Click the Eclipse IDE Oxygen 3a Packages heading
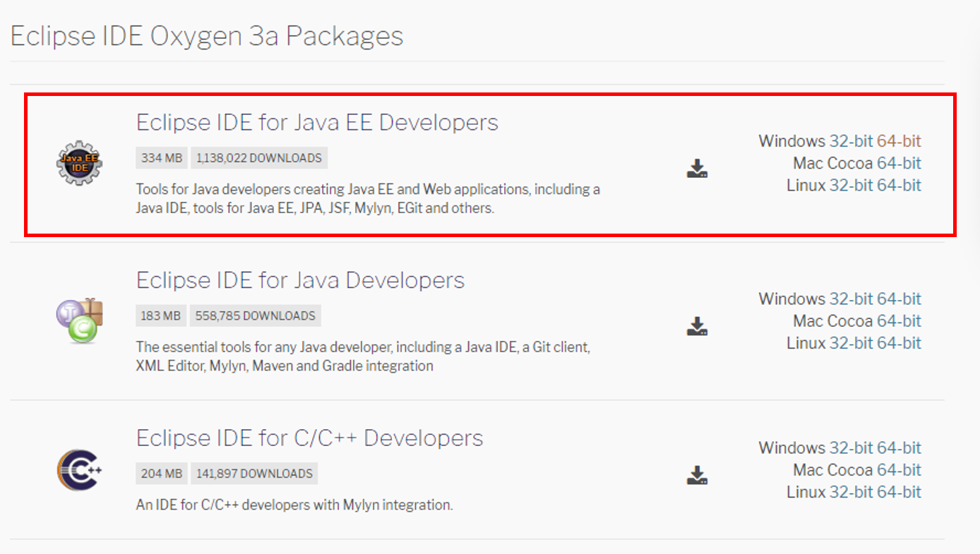980x554 pixels. [207, 35]
